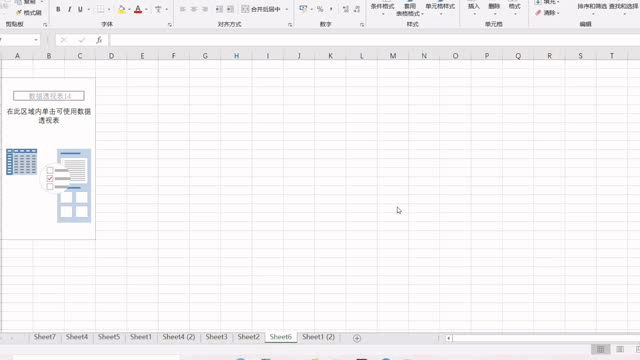
Task: Switch to Sheet1 tab
Action: click(141, 337)
